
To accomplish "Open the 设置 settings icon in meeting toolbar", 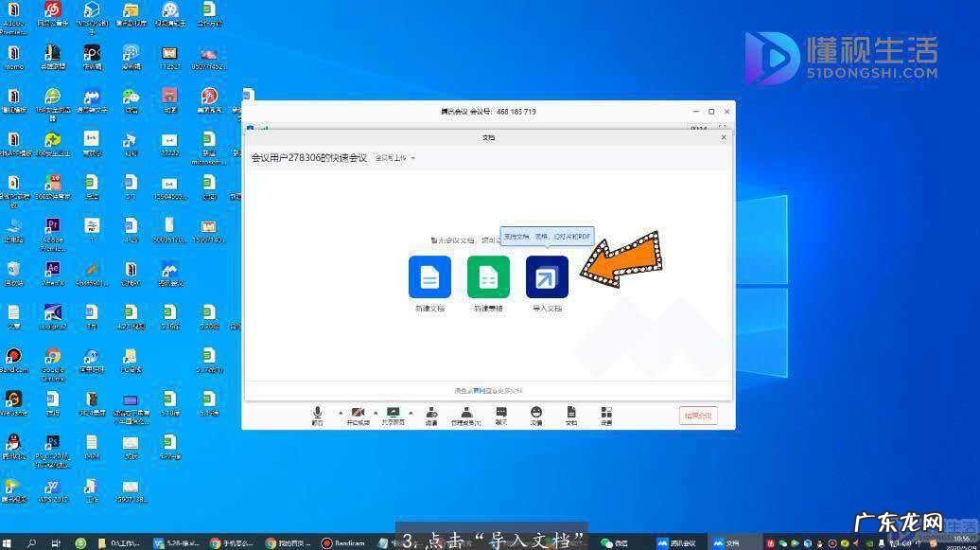I will [606, 414].
